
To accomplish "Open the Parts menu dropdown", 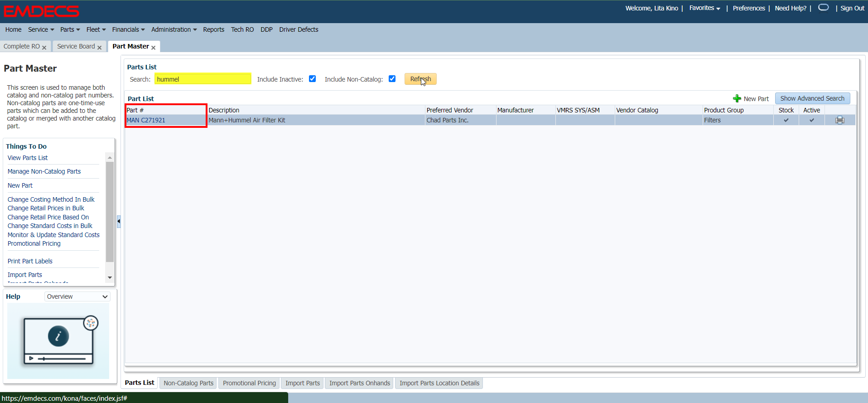I will (x=70, y=29).
